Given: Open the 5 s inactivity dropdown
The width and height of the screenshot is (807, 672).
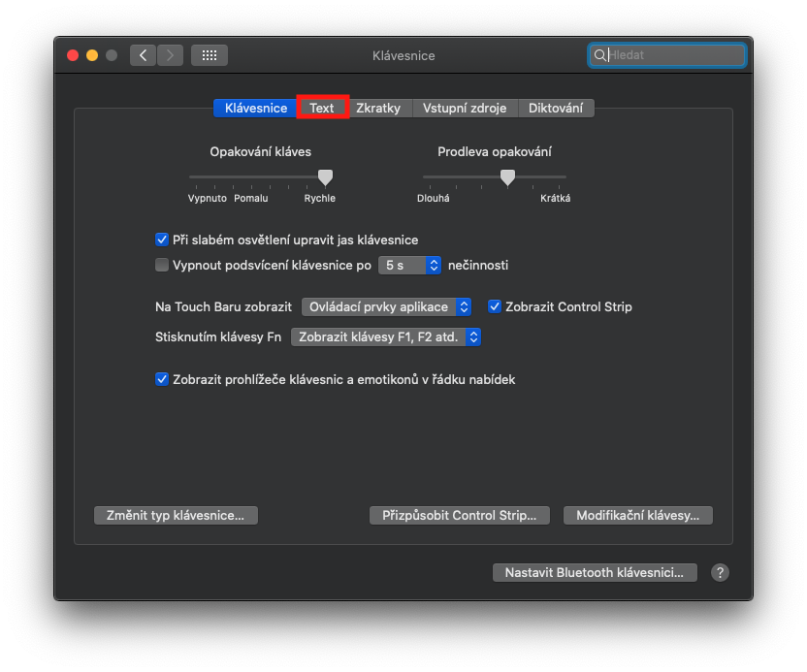Looking at the screenshot, I should (409, 265).
